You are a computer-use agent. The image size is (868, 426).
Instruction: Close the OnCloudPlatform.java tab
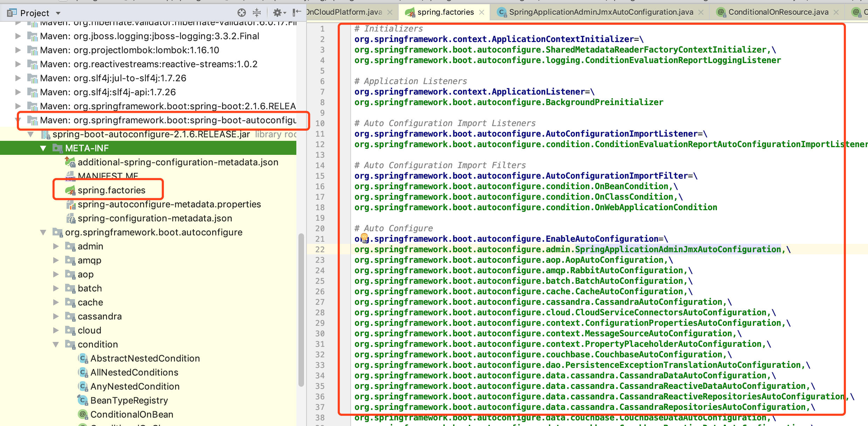(x=390, y=12)
